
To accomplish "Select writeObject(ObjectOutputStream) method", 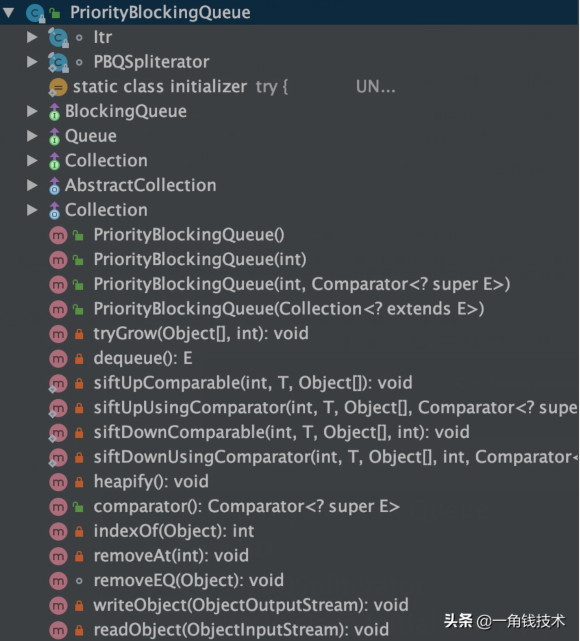I will [251, 605].
